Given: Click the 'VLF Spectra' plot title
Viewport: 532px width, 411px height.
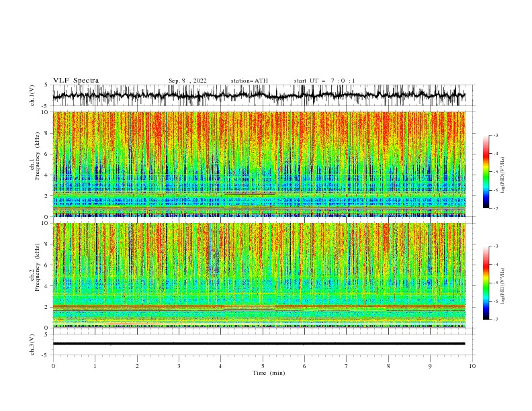Looking at the screenshot, I should click(x=76, y=81).
